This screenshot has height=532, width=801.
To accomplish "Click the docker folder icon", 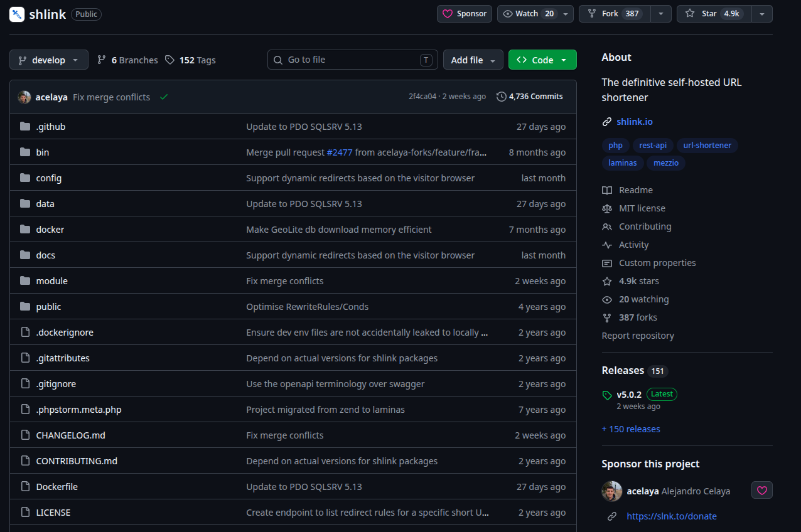I will 25,230.
